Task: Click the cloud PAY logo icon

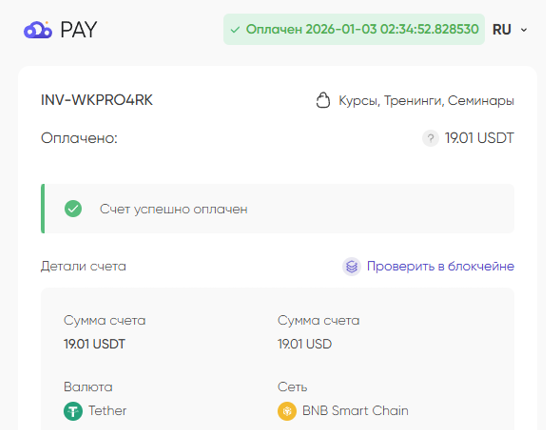Action: pyautogui.click(x=38, y=30)
